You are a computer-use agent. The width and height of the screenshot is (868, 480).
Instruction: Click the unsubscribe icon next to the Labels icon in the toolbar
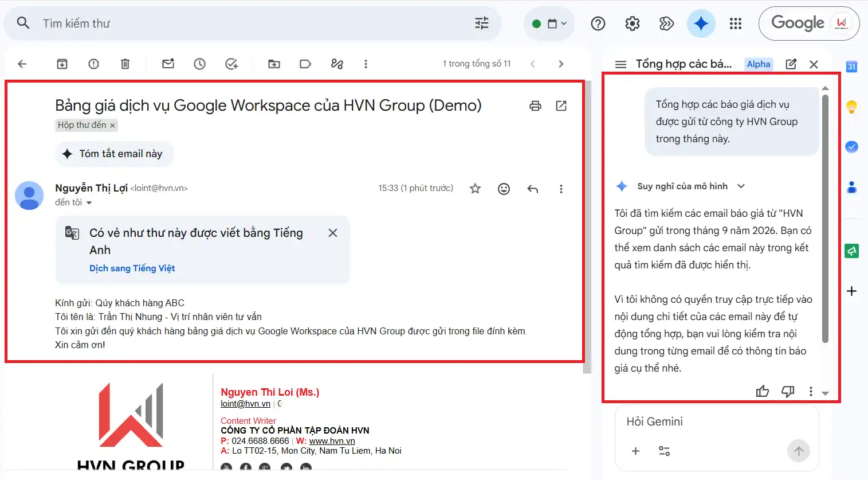(x=337, y=64)
